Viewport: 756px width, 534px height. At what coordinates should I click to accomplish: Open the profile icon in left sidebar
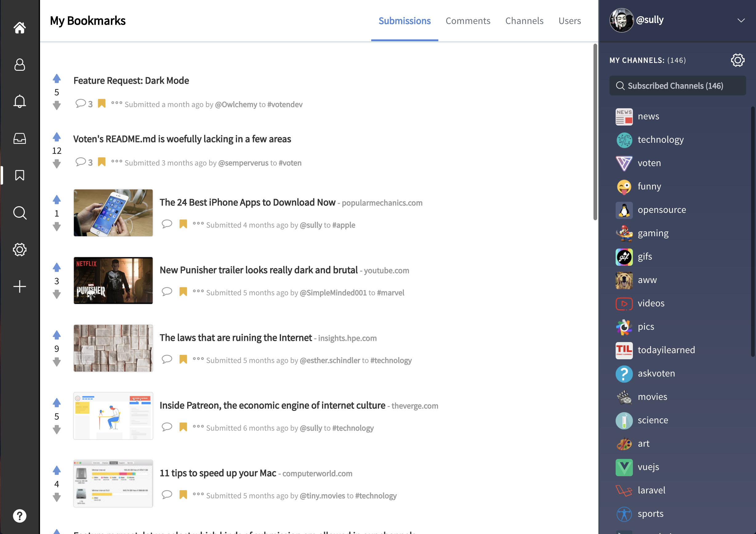point(19,65)
